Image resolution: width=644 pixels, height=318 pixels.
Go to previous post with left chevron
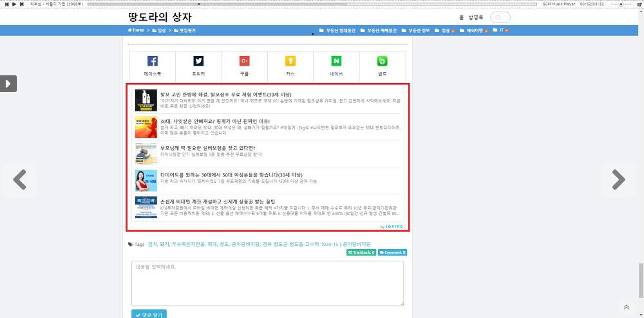coord(20,180)
